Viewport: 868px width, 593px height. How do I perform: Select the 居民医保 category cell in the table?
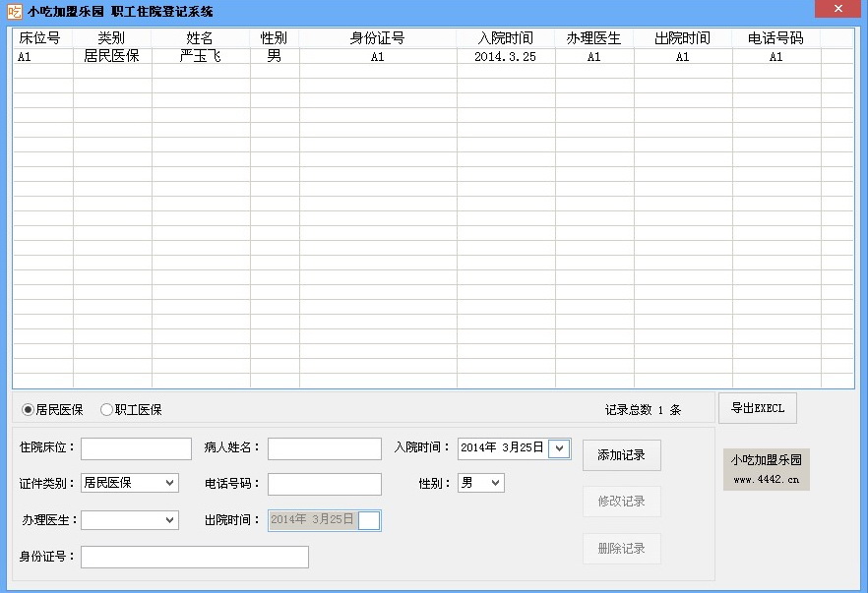(x=112, y=56)
